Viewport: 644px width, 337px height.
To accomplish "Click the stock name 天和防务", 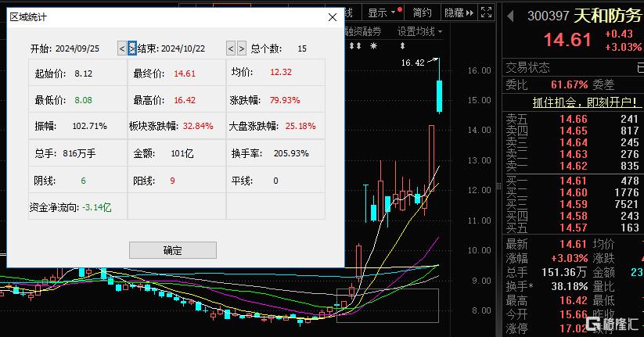I will [607, 16].
